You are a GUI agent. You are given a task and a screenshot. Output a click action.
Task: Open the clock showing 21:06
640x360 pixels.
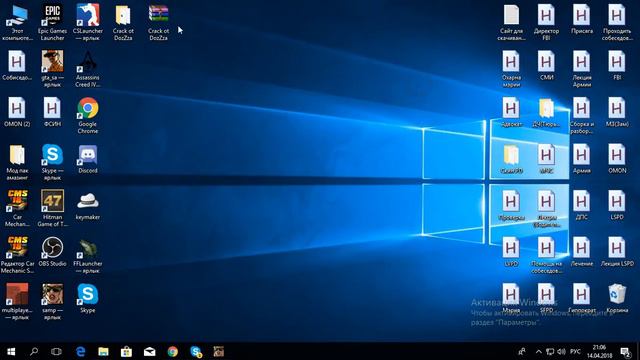[x=600, y=351]
